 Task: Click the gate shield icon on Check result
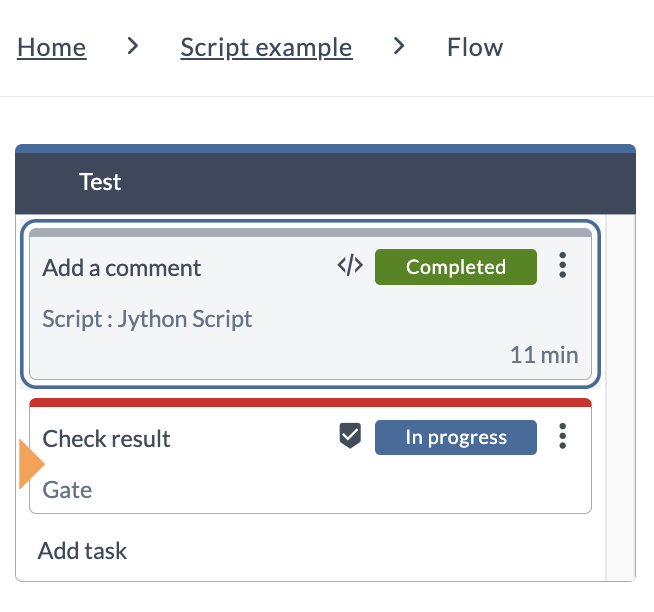[349, 437]
